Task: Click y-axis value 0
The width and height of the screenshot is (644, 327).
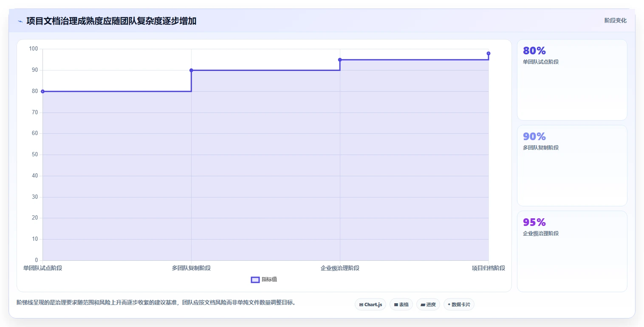Action: coord(37,260)
